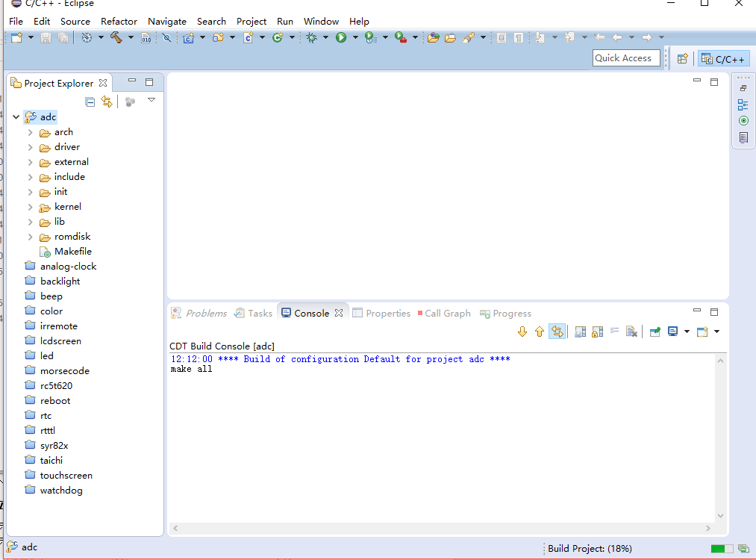Collapse the adc project node
Viewport: 756px width, 560px height.
point(16,117)
